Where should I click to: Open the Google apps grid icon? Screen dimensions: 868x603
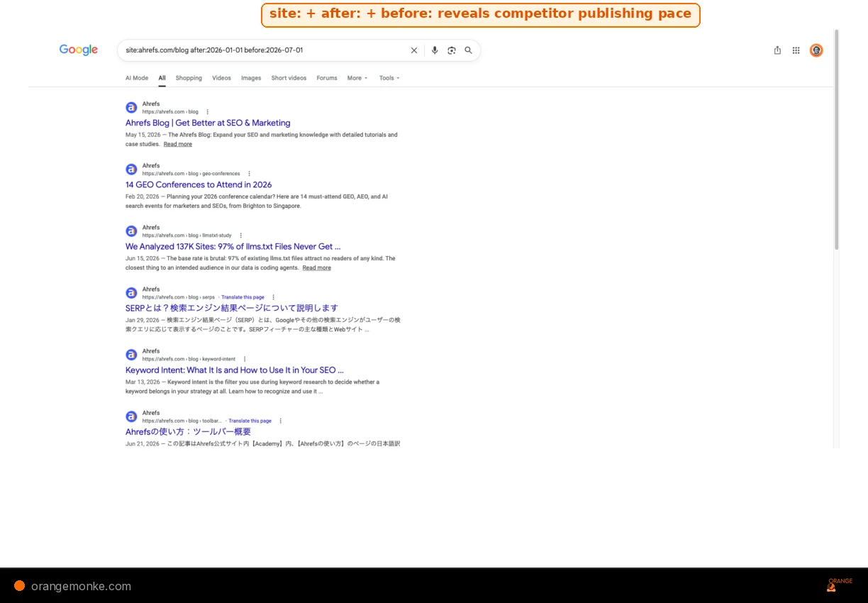796,50
